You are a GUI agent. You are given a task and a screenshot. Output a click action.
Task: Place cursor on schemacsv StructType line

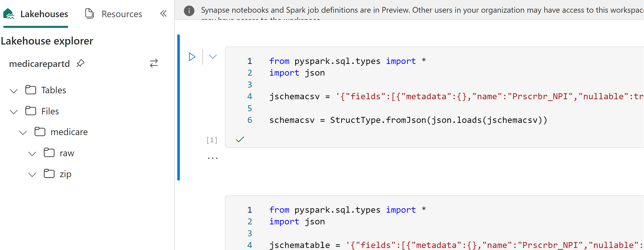(x=408, y=120)
